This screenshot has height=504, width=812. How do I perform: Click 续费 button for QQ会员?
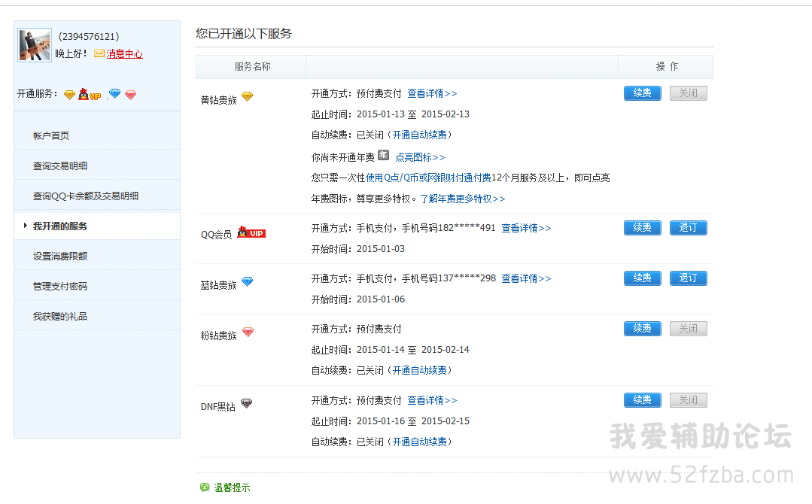tap(642, 228)
